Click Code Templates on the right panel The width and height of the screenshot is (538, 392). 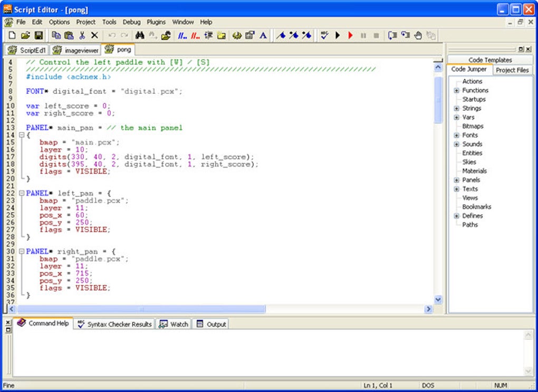click(x=491, y=60)
